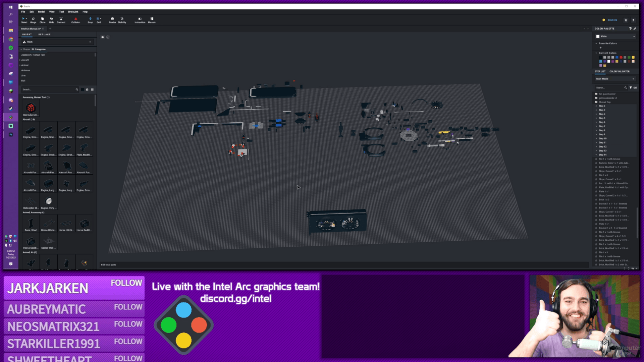This screenshot has height=362, width=644.
Task: Select the Hinge tool in toolbar
Action: pos(33,20)
